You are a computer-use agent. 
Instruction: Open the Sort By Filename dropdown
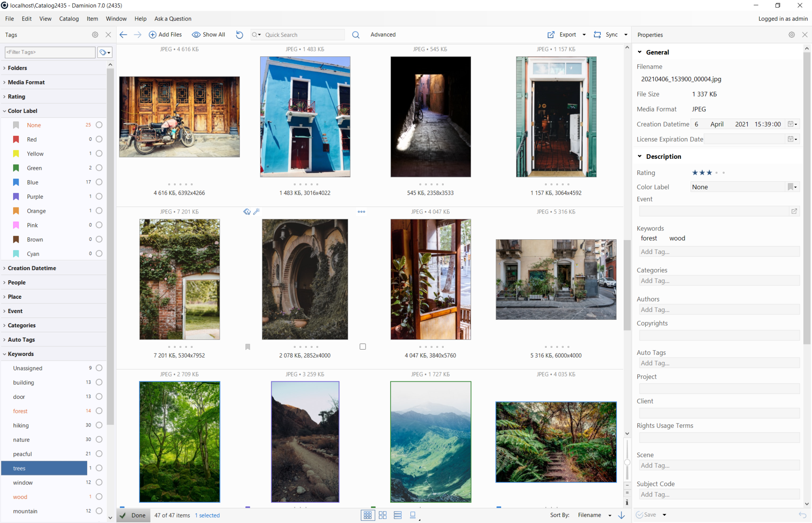[611, 515]
